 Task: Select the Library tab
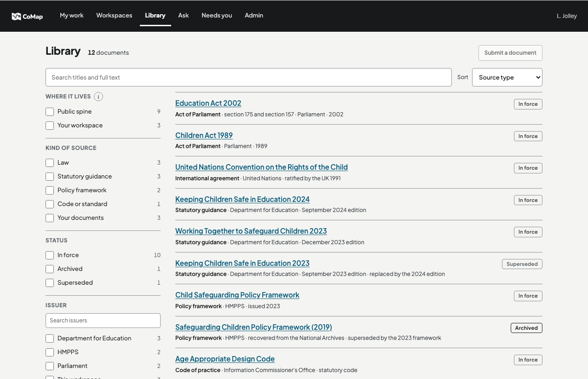tap(155, 15)
